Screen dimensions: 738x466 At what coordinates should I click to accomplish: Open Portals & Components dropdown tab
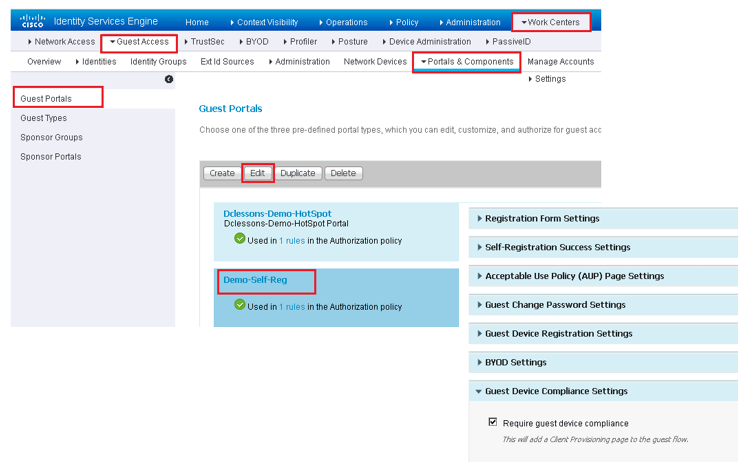(x=467, y=61)
